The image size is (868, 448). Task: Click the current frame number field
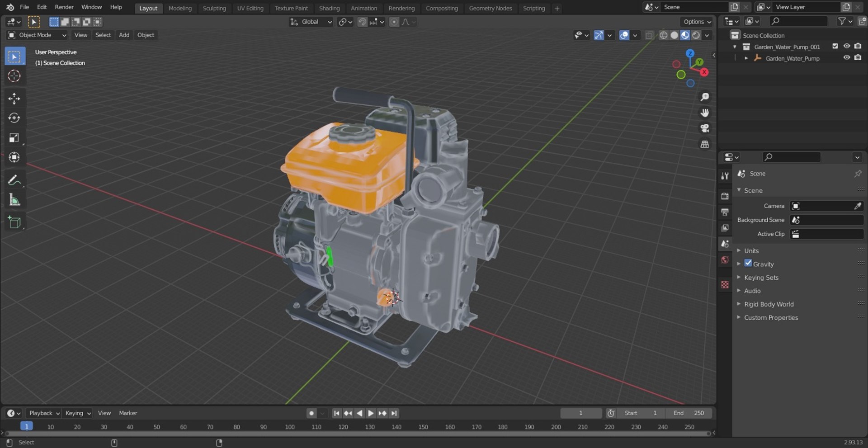(x=581, y=413)
